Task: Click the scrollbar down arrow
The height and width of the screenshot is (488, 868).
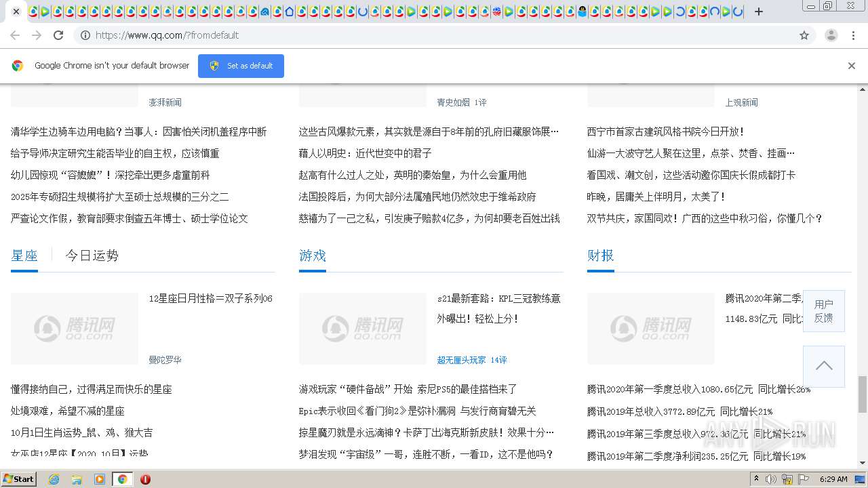Action: [x=863, y=464]
